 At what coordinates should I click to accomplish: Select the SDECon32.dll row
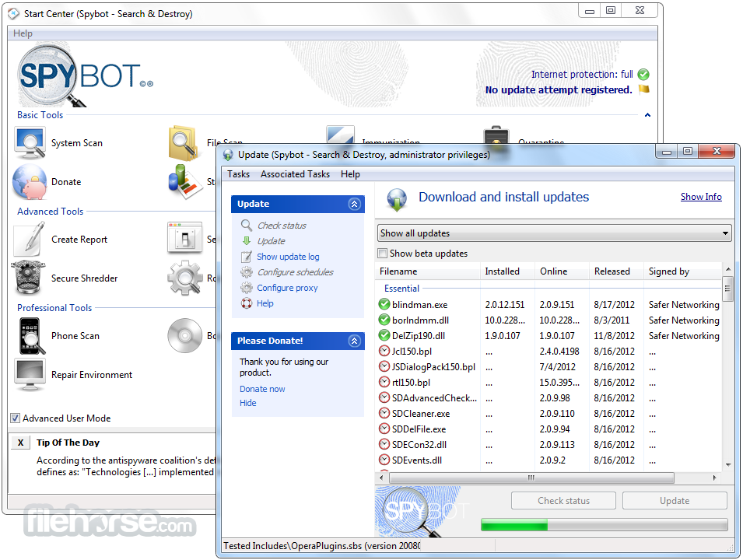(x=548, y=445)
